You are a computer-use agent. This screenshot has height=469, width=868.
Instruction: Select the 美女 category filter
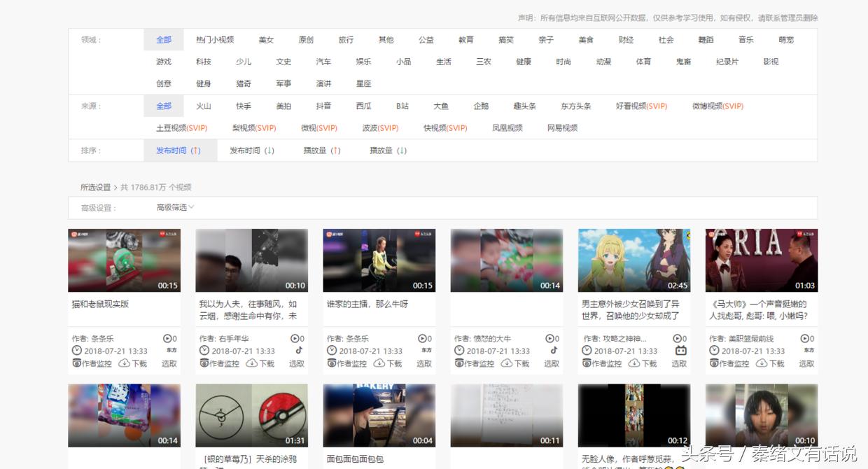[x=266, y=40]
